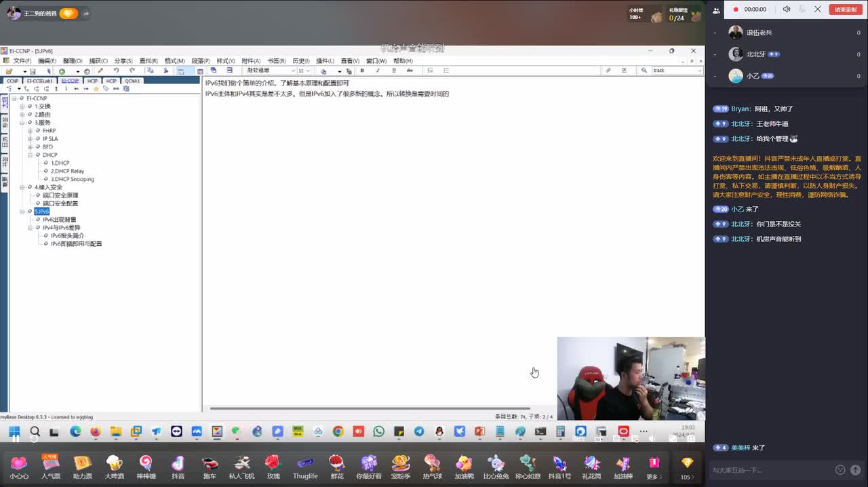This screenshot has height=487, width=868.
Task: Open the Chrome icon in taskbar
Action: click(x=338, y=431)
